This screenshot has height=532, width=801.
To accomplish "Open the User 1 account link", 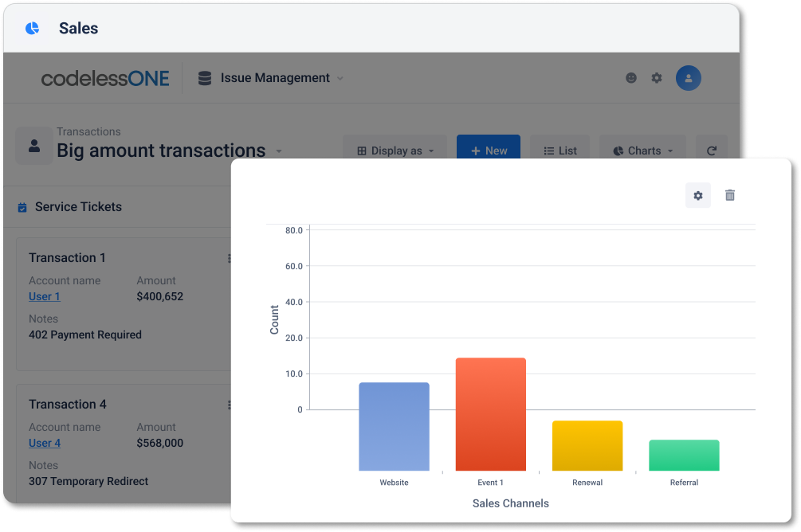I will 45,296.
